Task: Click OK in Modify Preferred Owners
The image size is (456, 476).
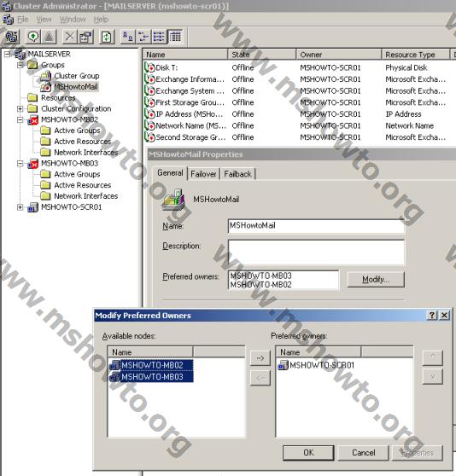Action: pos(308,453)
